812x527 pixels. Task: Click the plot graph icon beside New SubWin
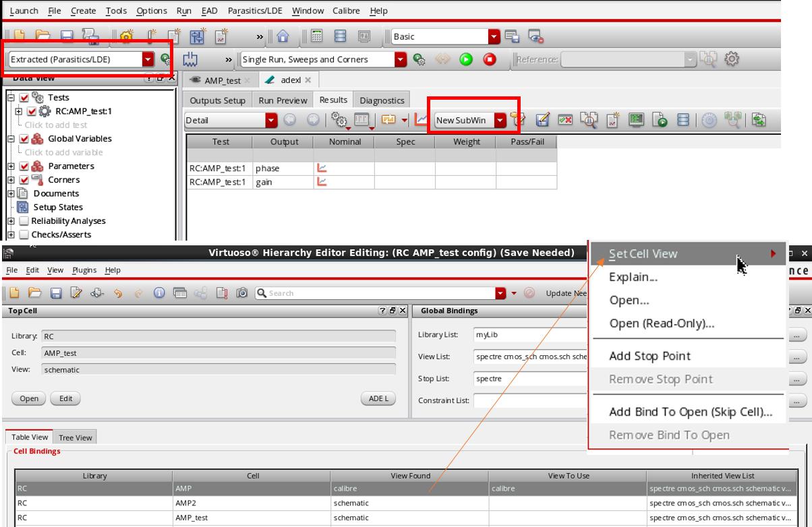tap(422, 121)
